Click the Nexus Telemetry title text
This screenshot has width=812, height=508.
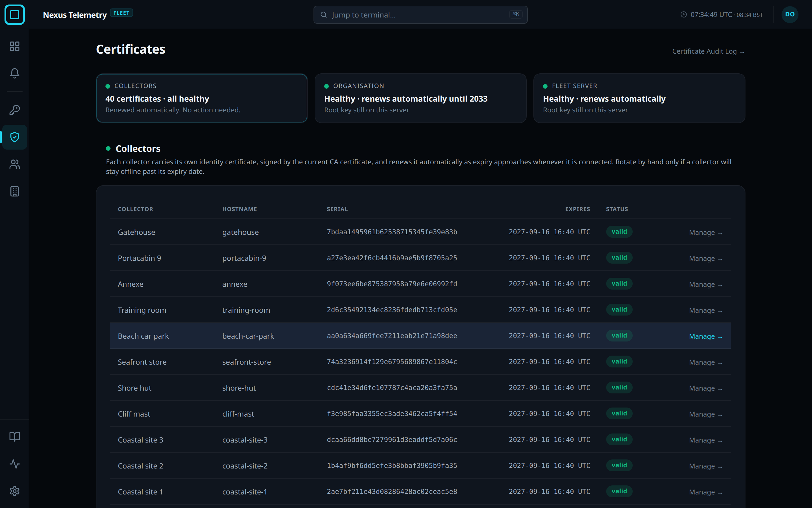(x=75, y=15)
